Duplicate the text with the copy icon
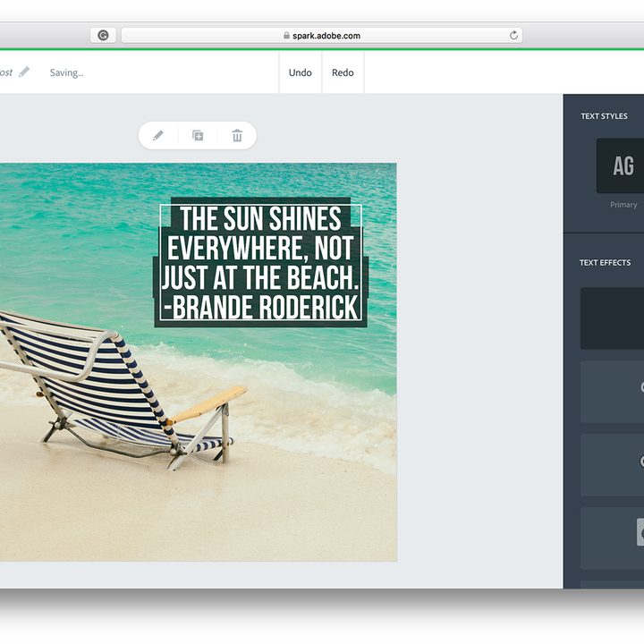Image resolution: width=644 pixels, height=644 pixels. click(198, 136)
